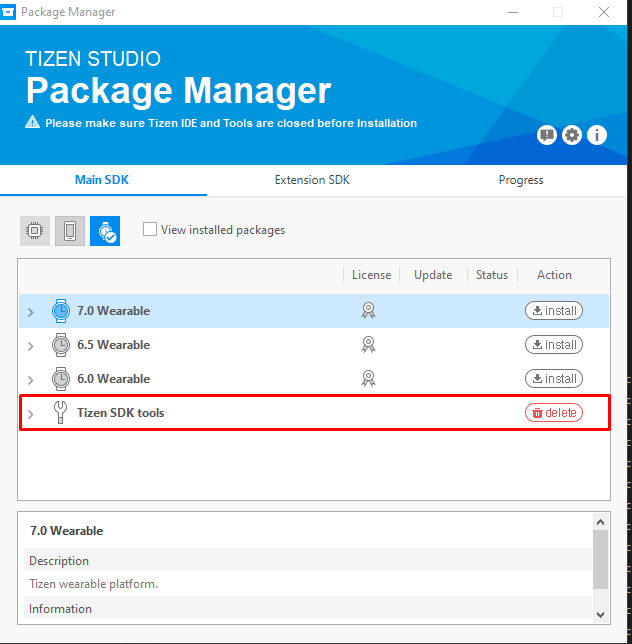Install the 6.0 Wearable package
The height and width of the screenshot is (644, 632).
[x=554, y=378]
